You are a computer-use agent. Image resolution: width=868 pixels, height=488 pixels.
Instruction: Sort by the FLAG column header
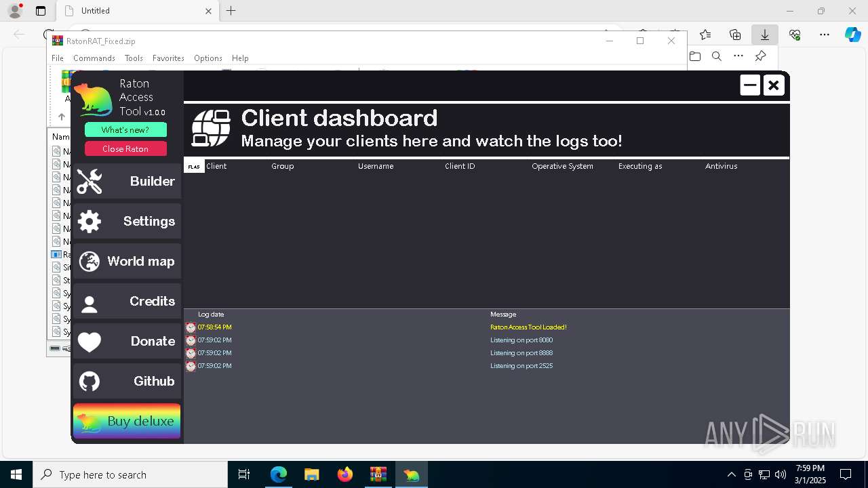click(x=194, y=166)
